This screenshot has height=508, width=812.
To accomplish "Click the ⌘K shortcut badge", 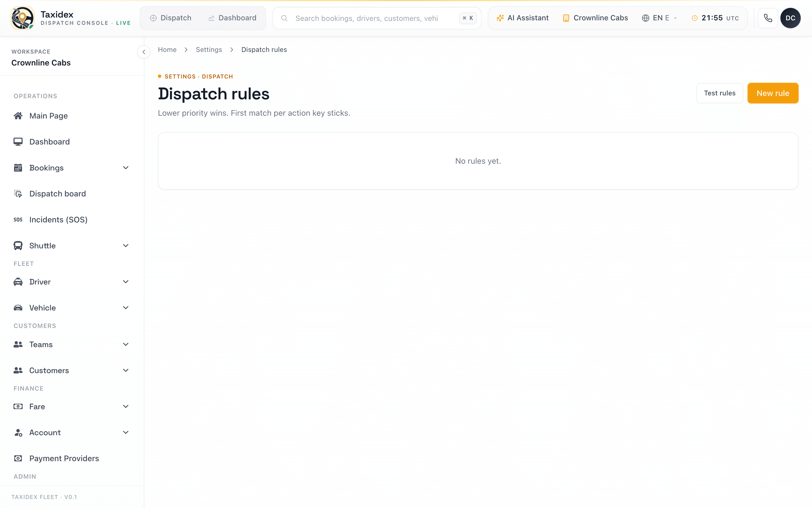I will [x=468, y=18].
